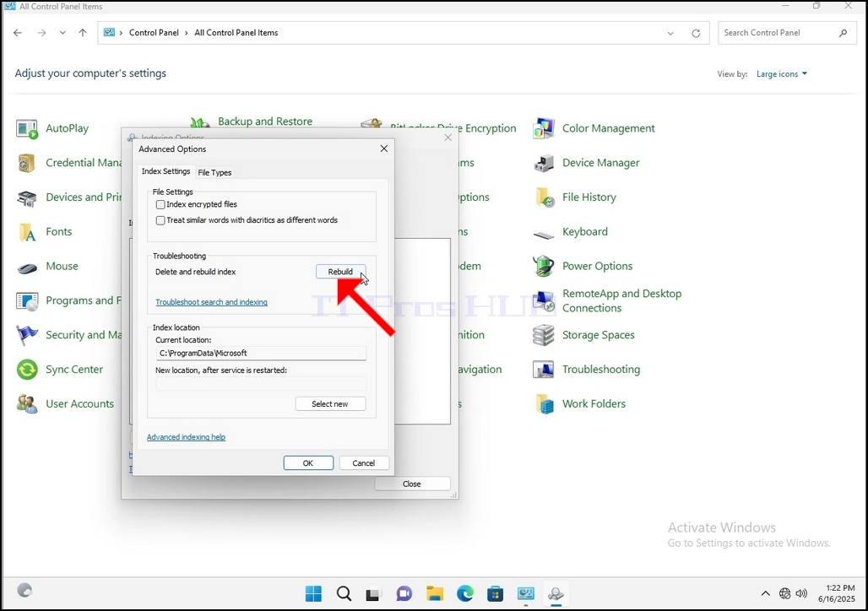Image resolution: width=868 pixels, height=611 pixels.
Task: Close the Advanced Options dialog with X
Action: (x=383, y=149)
